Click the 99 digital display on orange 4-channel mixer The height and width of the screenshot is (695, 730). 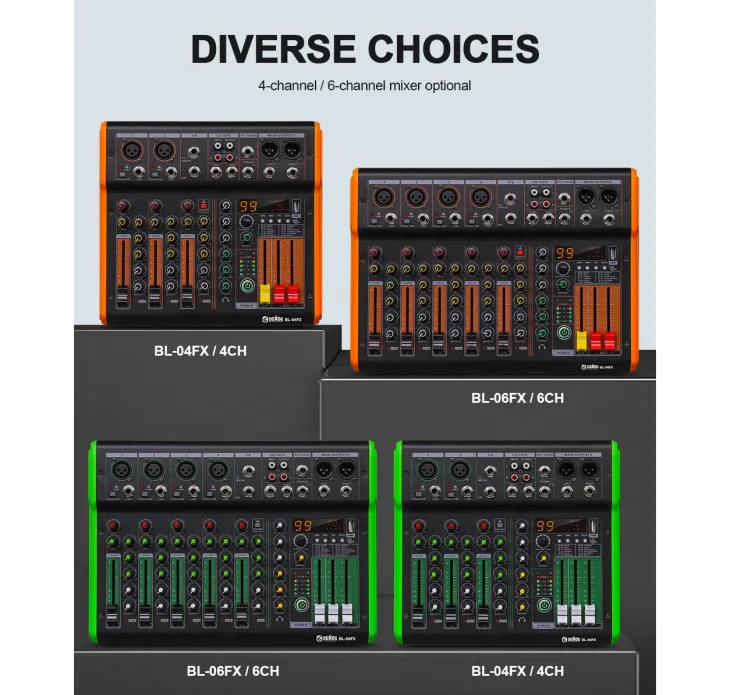click(x=248, y=206)
